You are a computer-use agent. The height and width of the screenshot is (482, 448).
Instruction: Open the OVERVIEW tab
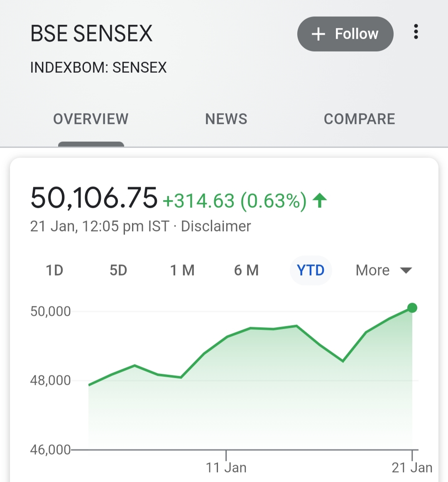(x=91, y=119)
